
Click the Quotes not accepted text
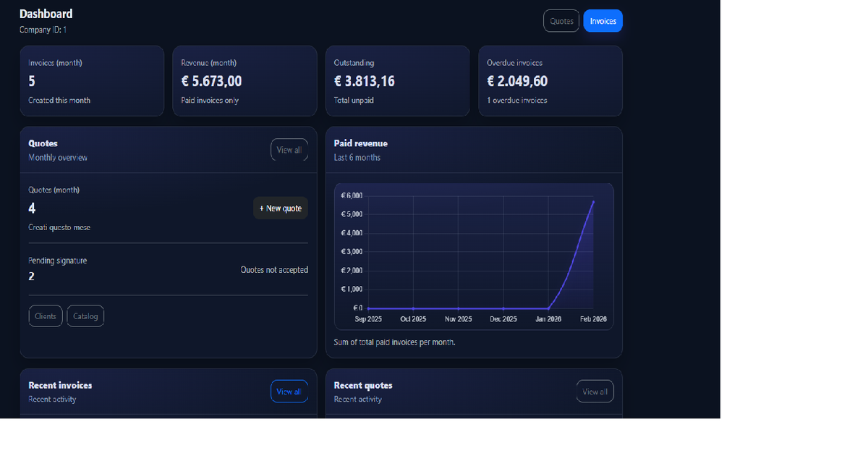(274, 270)
